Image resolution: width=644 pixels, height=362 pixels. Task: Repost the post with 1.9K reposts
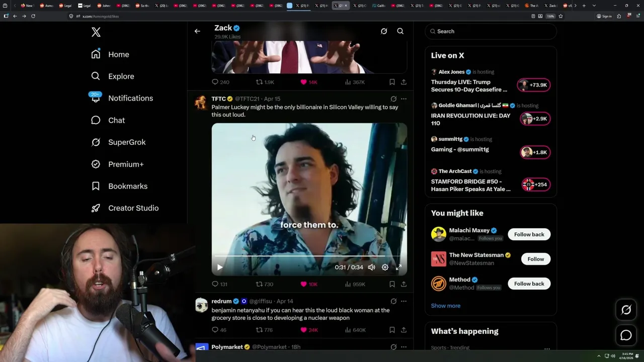pos(265,82)
